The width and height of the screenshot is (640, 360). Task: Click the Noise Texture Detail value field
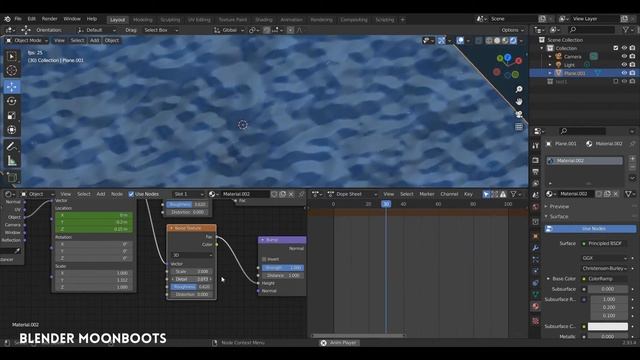pos(191,279)
